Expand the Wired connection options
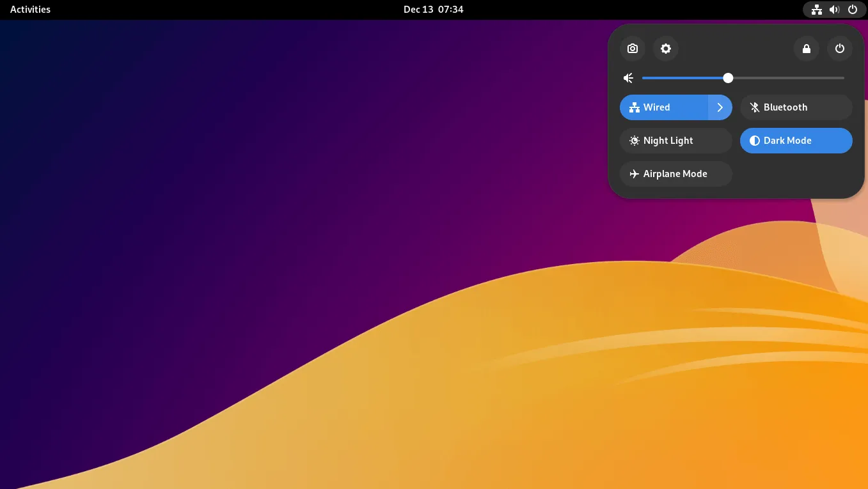Screen dimensions: 868x489 pyautogui.click(x=720, y=107)
